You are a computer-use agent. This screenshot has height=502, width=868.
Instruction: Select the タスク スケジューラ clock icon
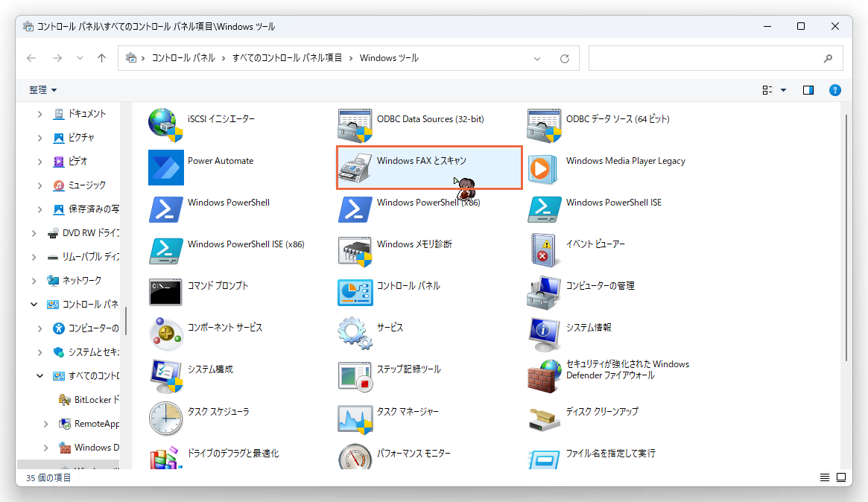tap(165, 419)
